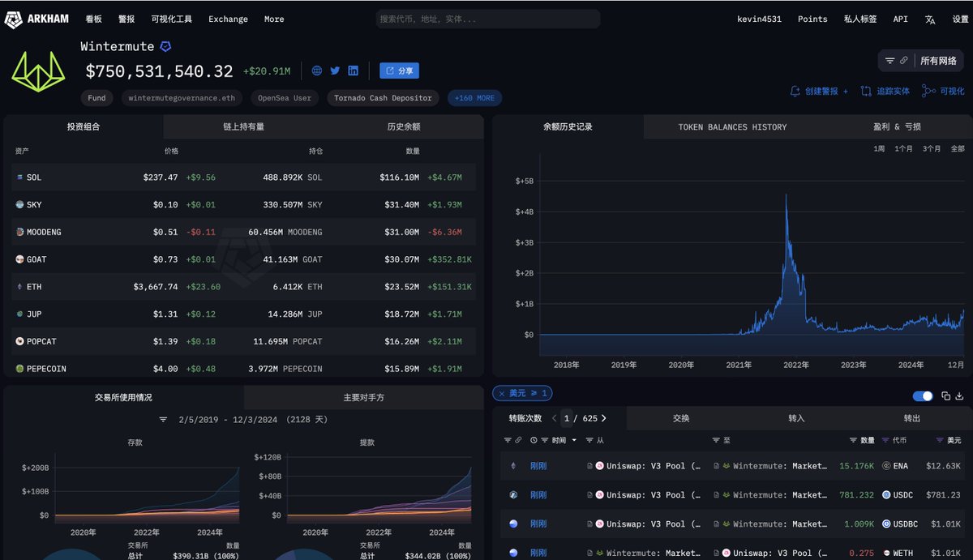Switch to the 交换 transfers tab
The image size is (973, 560).
681,418
